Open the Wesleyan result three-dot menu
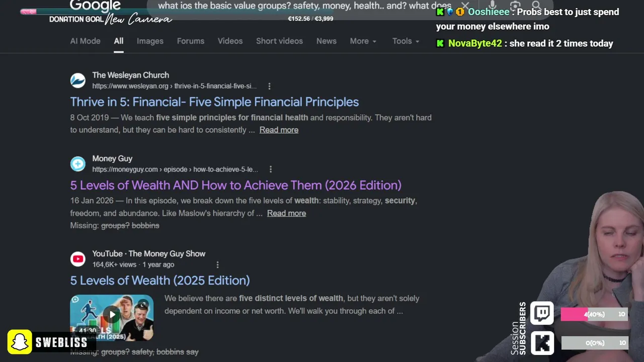 point(269,86)
